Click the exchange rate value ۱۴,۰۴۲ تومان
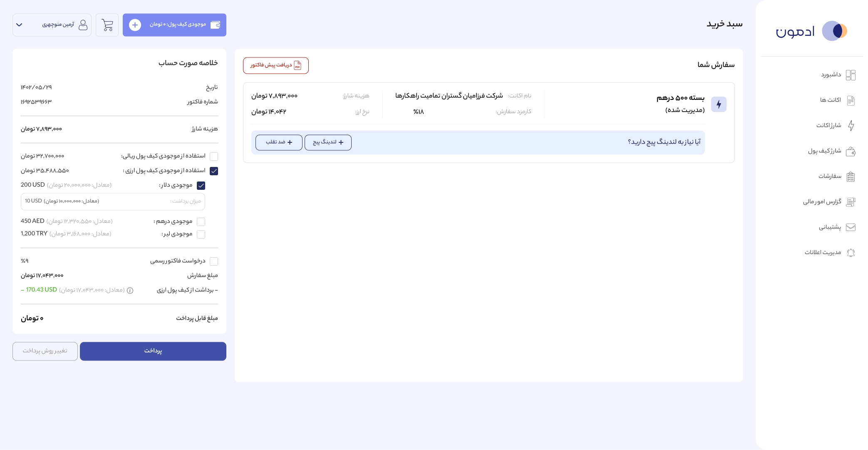 (269, 112)
